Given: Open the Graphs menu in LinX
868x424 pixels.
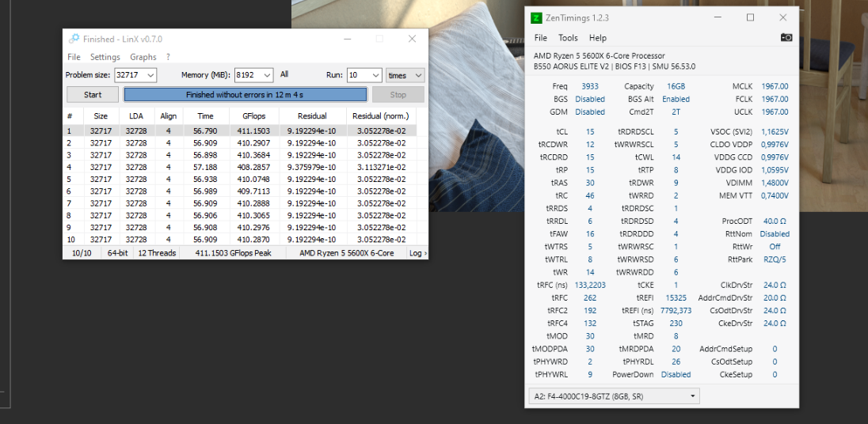Looking at the screenshot, I should coord(143,57).
